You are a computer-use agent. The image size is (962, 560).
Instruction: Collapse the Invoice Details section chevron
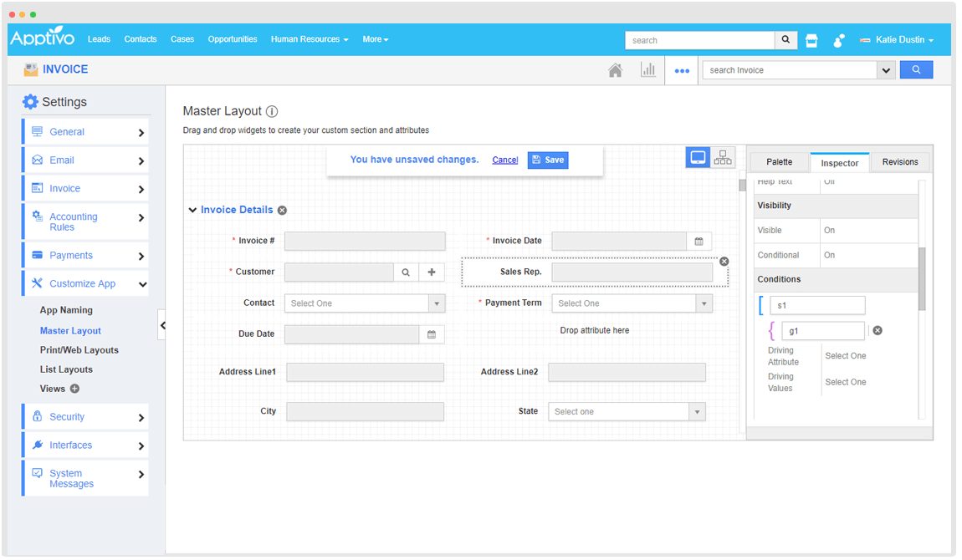pyautogui.click(x=192, y=211)
